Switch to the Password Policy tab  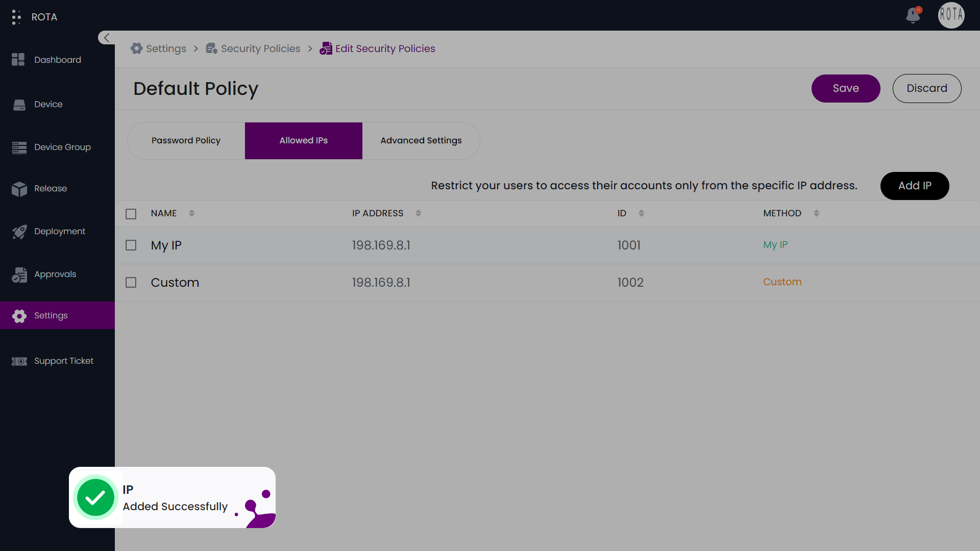point(186,141)
